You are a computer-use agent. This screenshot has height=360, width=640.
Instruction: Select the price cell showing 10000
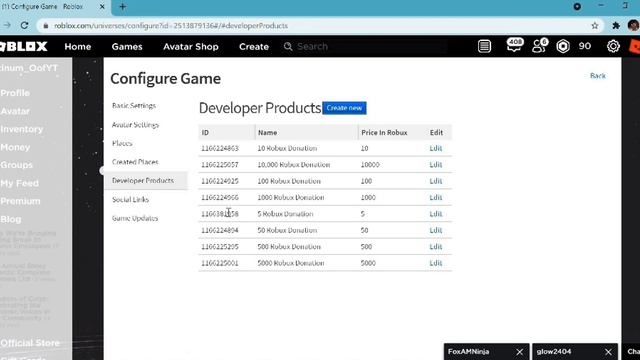point(370,164)
